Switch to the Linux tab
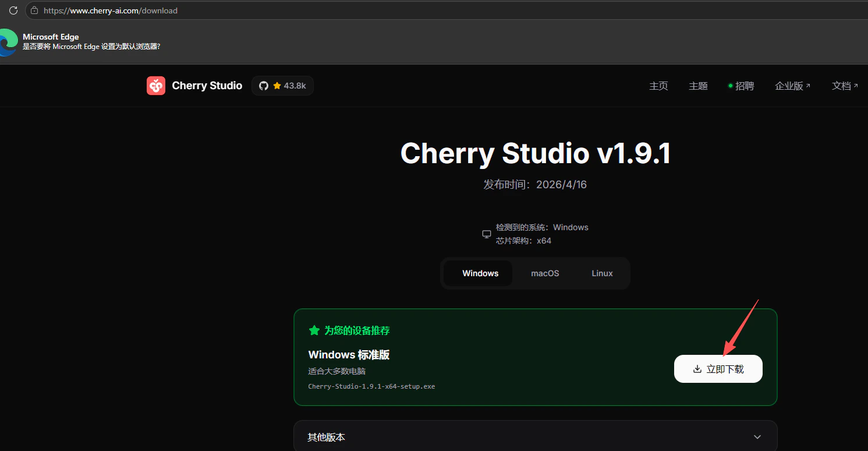 602,273
